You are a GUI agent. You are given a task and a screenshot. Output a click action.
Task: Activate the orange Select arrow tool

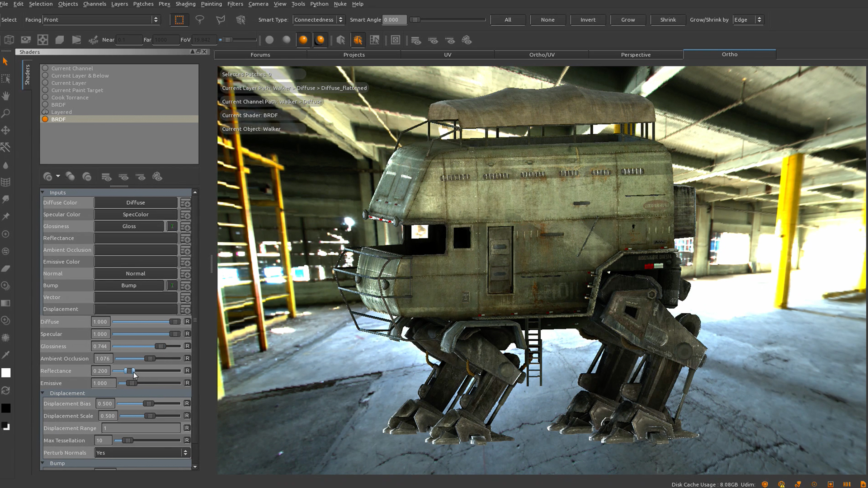tap(5, 61)
